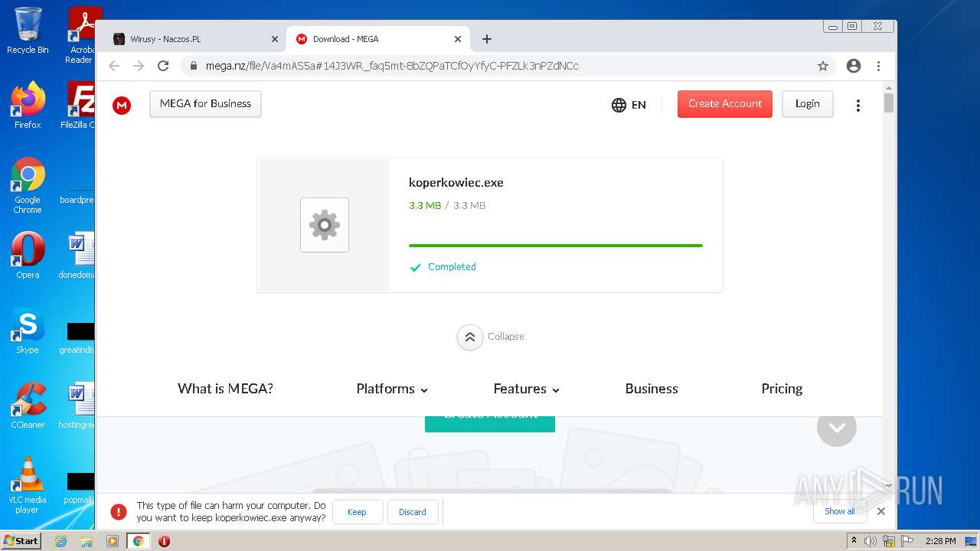Switch to Wirusy - Naczos.PL tab
The image size is (980, 551).
click(194, 39)
